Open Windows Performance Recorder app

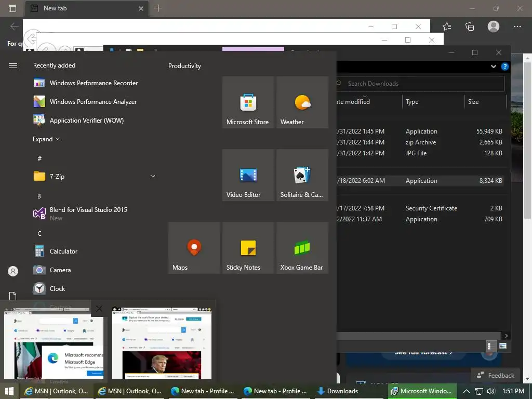point(94,83)
